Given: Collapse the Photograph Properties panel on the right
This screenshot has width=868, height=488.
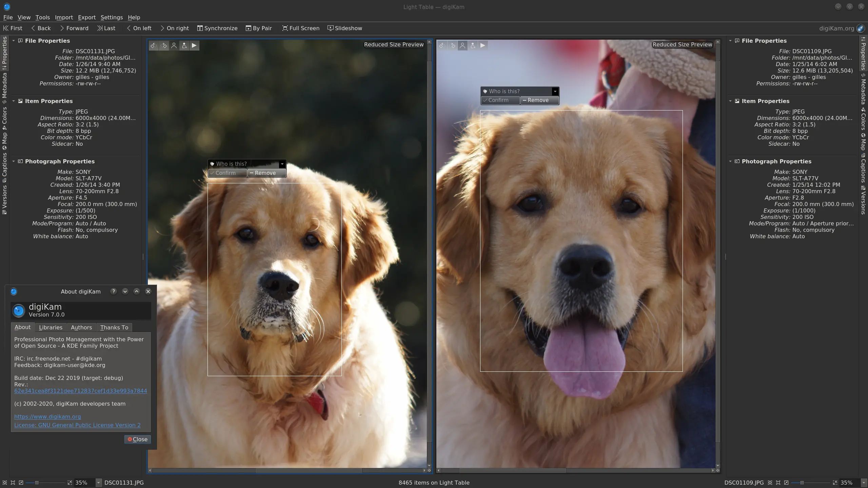Looking at the screenshot, I should (x=730, y=161).
